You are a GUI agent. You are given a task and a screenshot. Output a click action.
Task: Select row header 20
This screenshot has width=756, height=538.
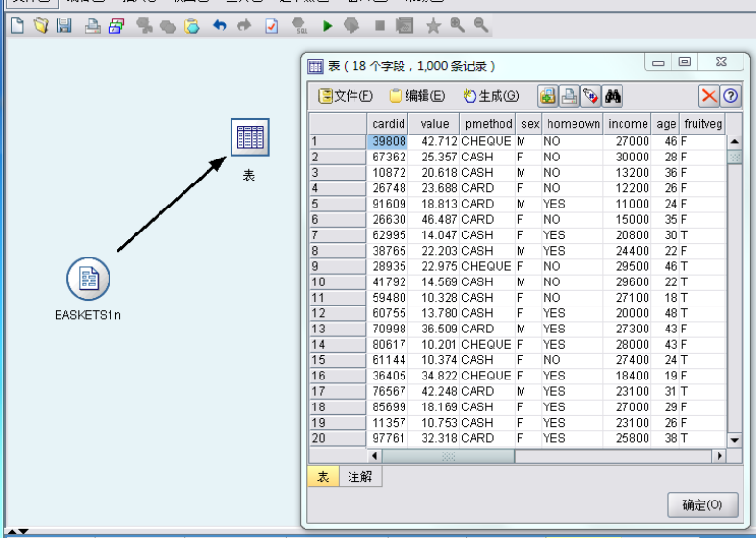(337, 438)
